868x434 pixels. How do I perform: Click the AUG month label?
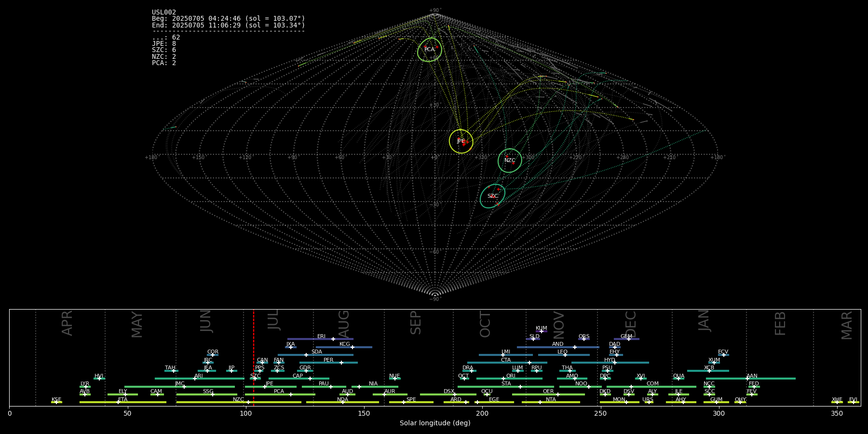tap(344, 324)
